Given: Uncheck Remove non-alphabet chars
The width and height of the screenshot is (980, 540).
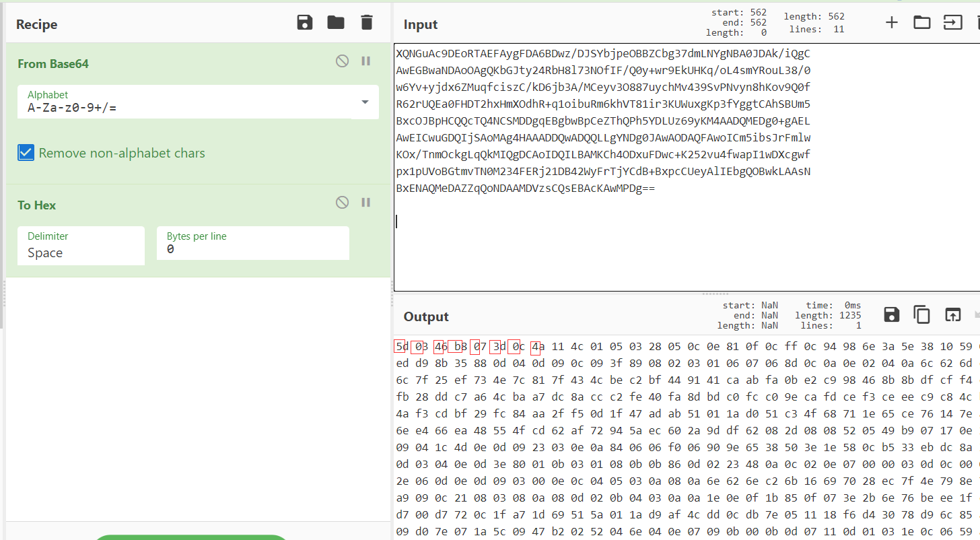Looking at the screenshot, I should click(26, 153).
